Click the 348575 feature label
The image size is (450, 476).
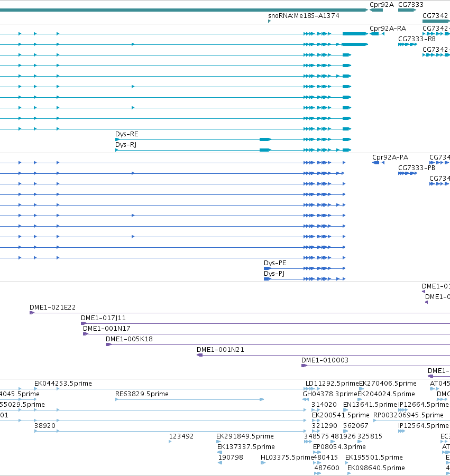[316, 436]
